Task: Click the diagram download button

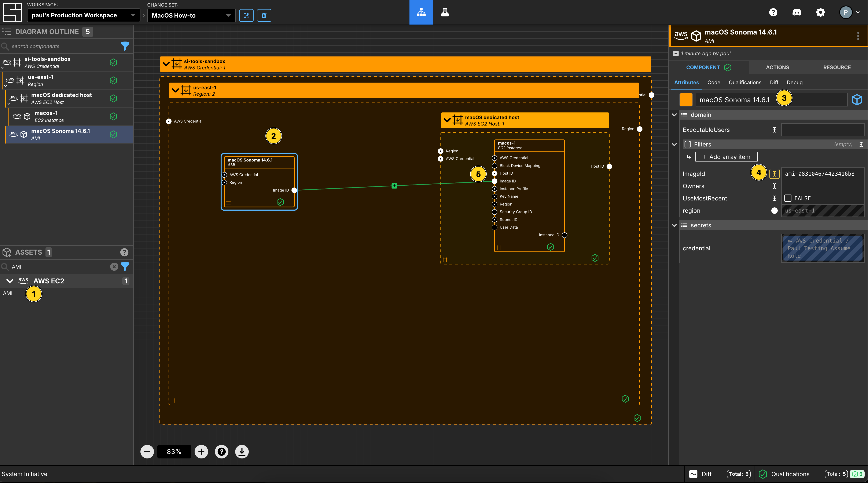Action: (x=242, y=452)
